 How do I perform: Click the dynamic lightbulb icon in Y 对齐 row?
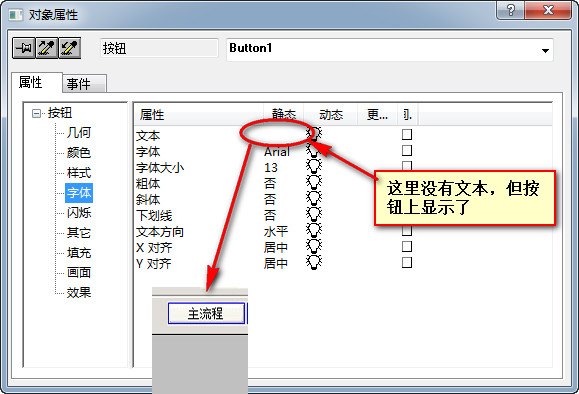click(314, 262)
